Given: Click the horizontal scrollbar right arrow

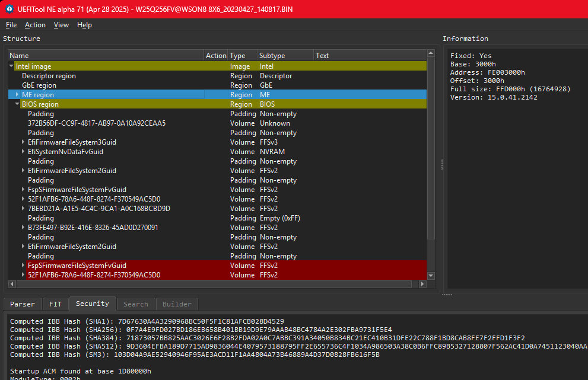Looking at the screenshot, I should [422, 284].
